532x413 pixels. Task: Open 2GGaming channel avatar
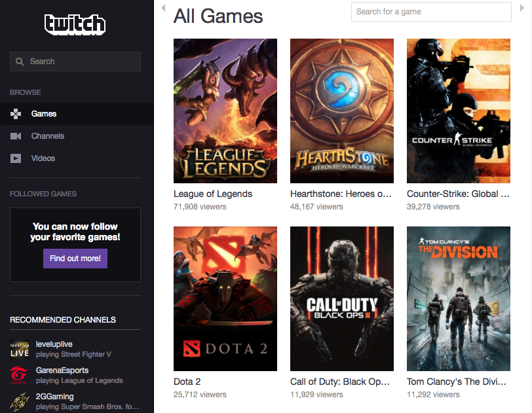[20, 402]
